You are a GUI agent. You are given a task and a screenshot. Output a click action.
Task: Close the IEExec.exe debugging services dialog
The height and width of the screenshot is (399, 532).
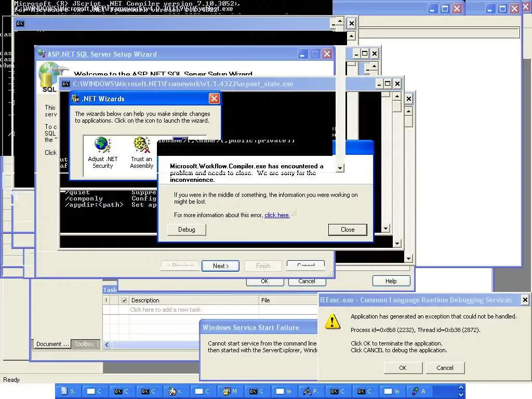(x=525, y=300)
